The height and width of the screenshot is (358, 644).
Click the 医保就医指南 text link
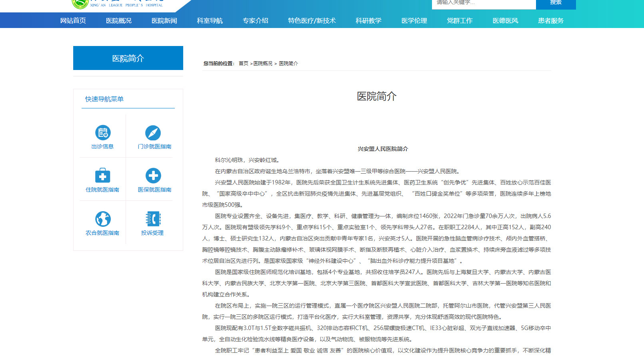[154, 190]
